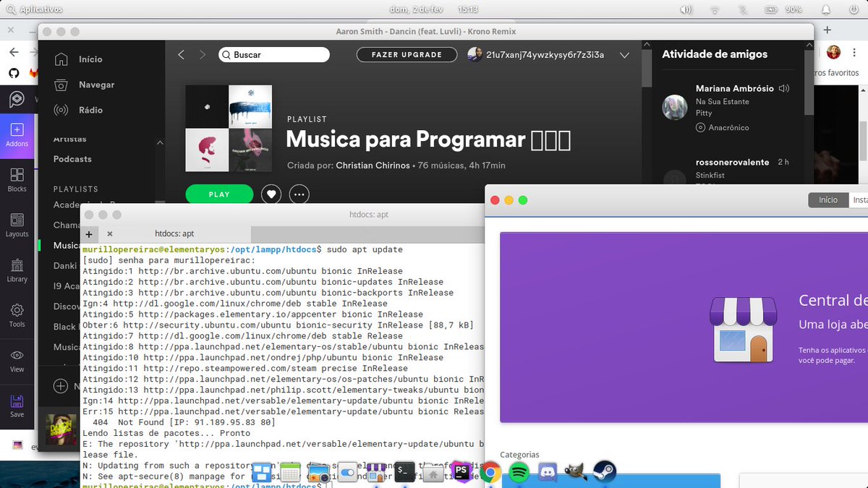Open Spotify from the dock
868x488 pixels.
click(519, 472)
